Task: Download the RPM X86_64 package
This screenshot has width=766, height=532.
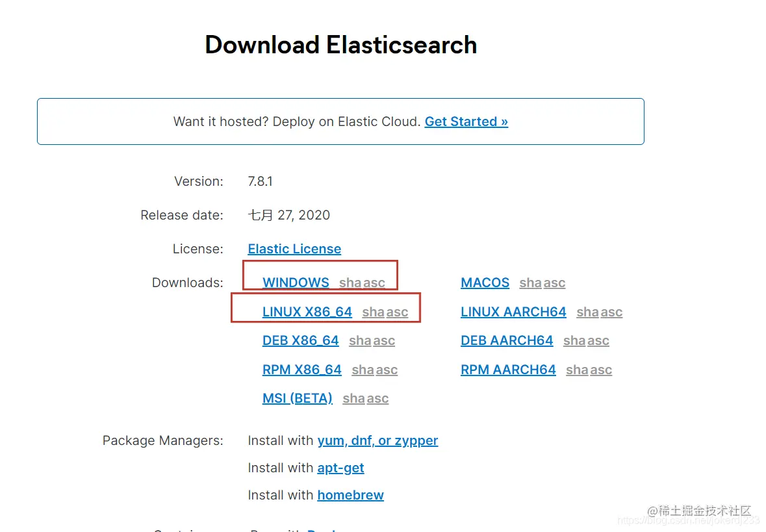Action: pos(302,370)
